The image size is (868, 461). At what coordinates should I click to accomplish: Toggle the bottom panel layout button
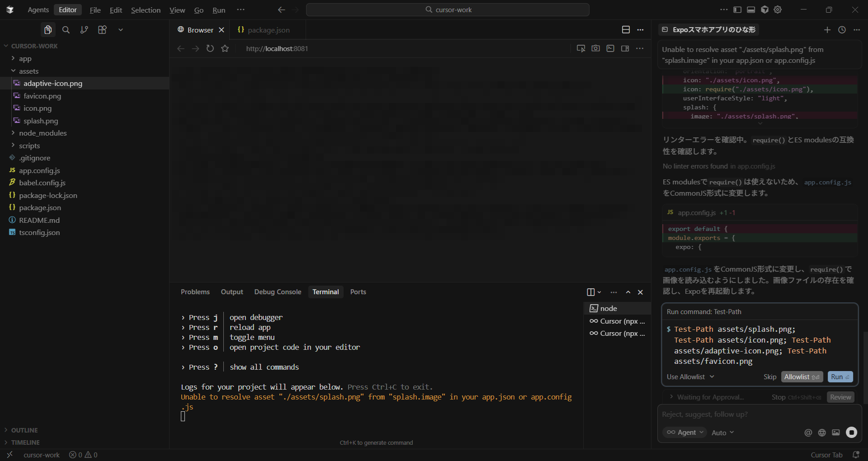tap(751, 9)
